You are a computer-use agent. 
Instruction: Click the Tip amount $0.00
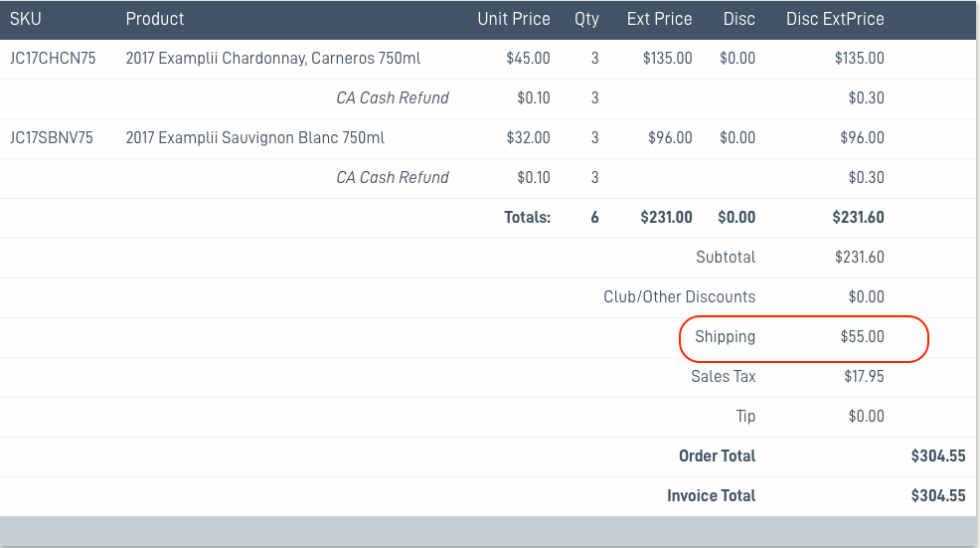point(867,417)
